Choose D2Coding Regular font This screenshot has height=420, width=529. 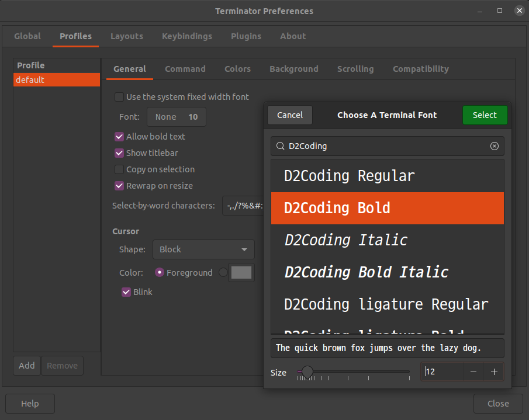[388, 176]
